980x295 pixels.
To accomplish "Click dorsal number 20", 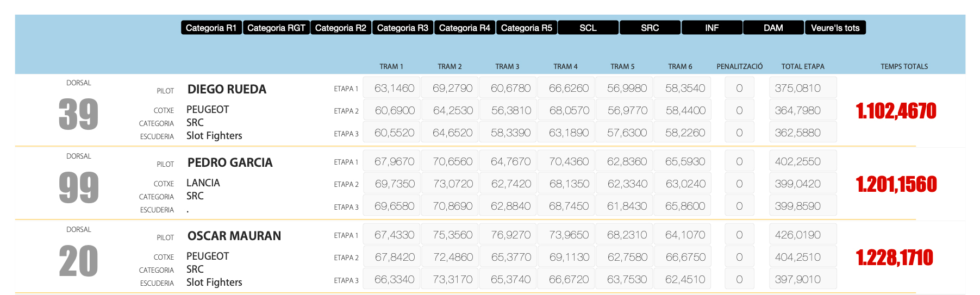I will pos(79,261).
